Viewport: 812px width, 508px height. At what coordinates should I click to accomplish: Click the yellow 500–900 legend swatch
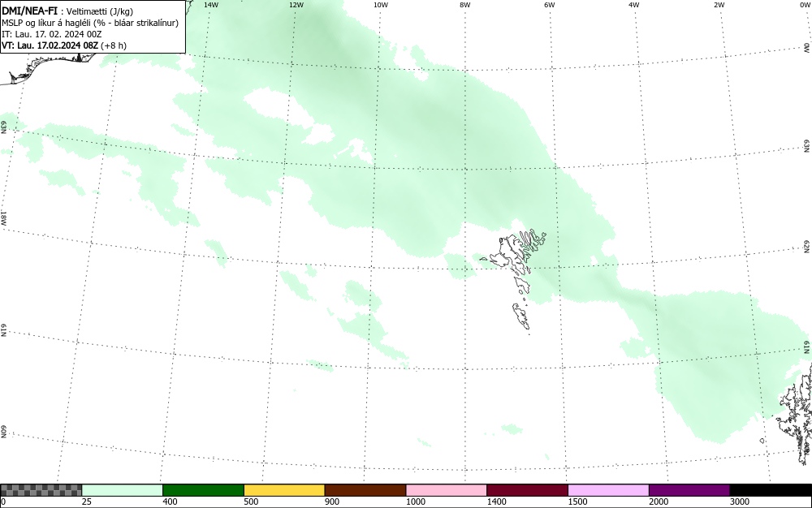point(284,490)
